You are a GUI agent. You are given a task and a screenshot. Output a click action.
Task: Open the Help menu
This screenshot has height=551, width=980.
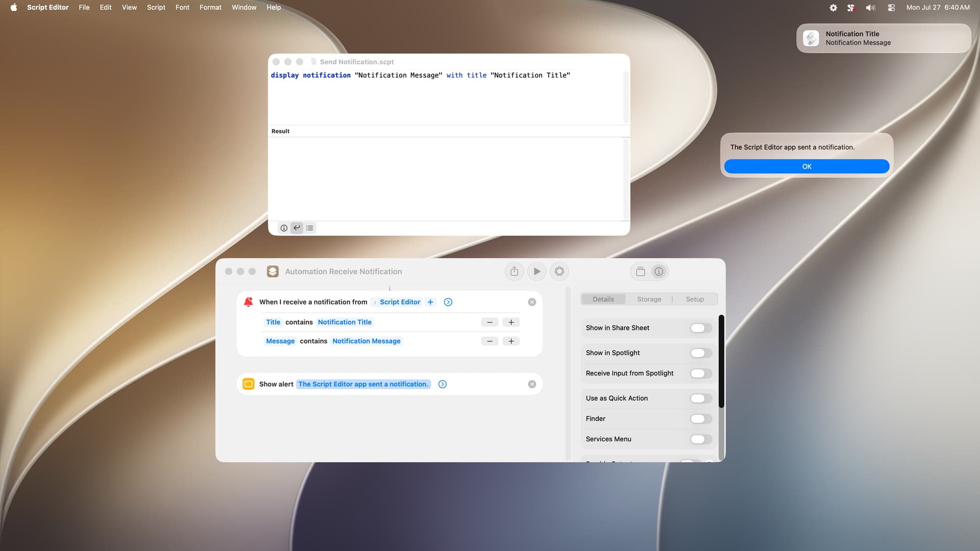(274, 7)
